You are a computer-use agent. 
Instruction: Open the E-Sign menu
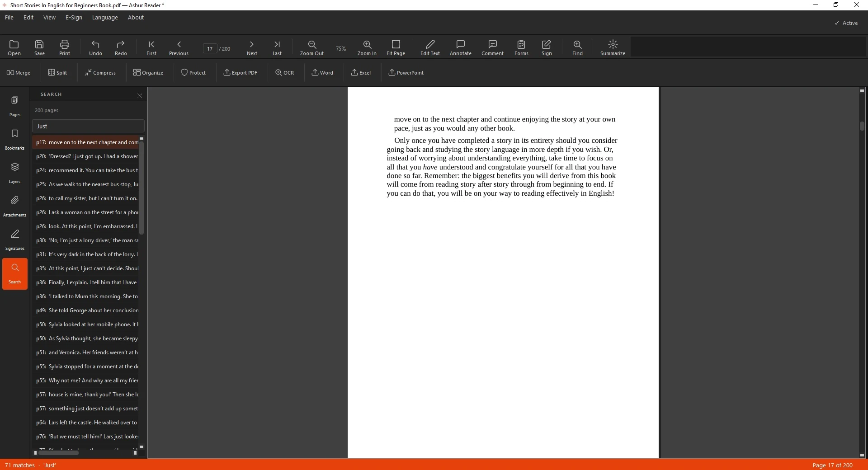point(74,17)
